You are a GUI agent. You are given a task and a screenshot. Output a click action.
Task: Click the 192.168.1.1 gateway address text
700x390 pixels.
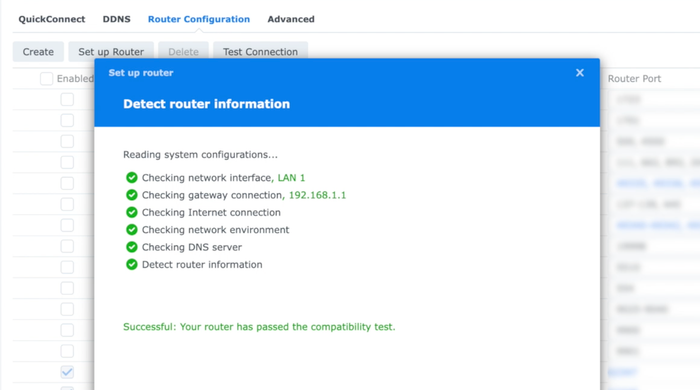tap(317, 195)
